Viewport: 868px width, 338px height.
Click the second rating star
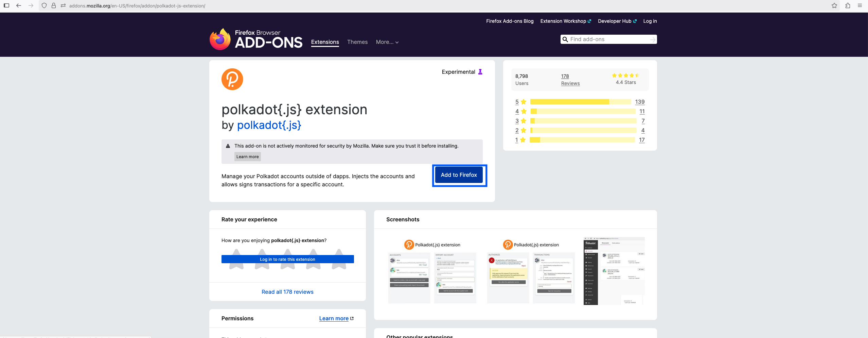tap(262, 259)
